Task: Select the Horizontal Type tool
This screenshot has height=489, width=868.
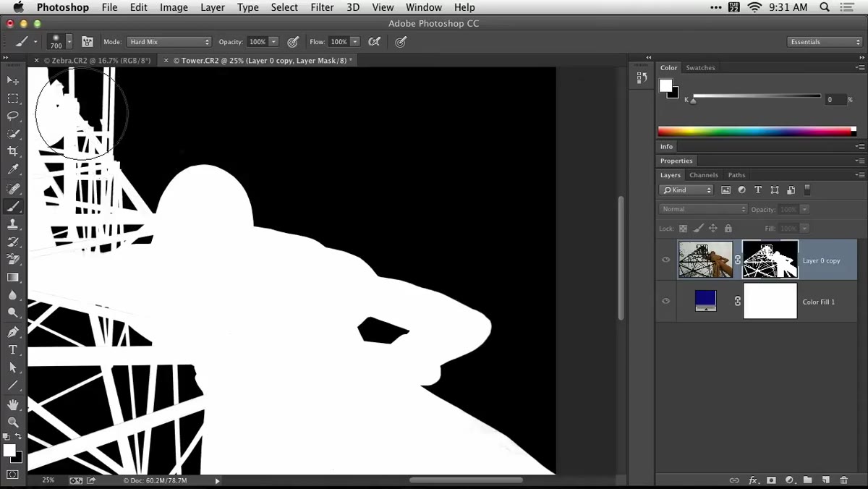Action: click(x=13, y=350)
